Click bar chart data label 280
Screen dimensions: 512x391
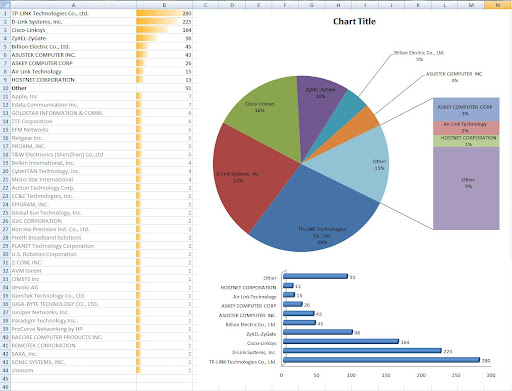(x=486, y=361)
